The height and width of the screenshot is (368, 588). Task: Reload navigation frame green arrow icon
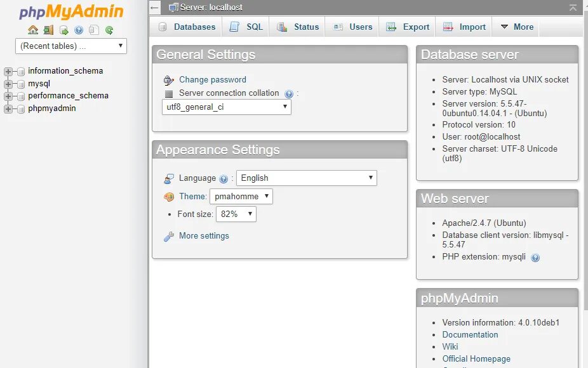[x=109, y=30]
